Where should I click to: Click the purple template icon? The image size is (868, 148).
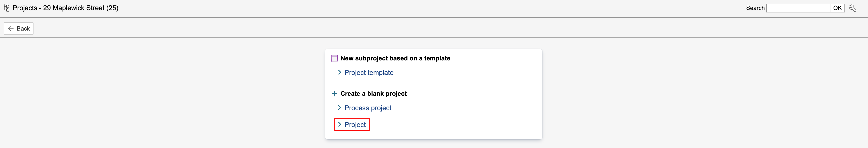[334, 58]
